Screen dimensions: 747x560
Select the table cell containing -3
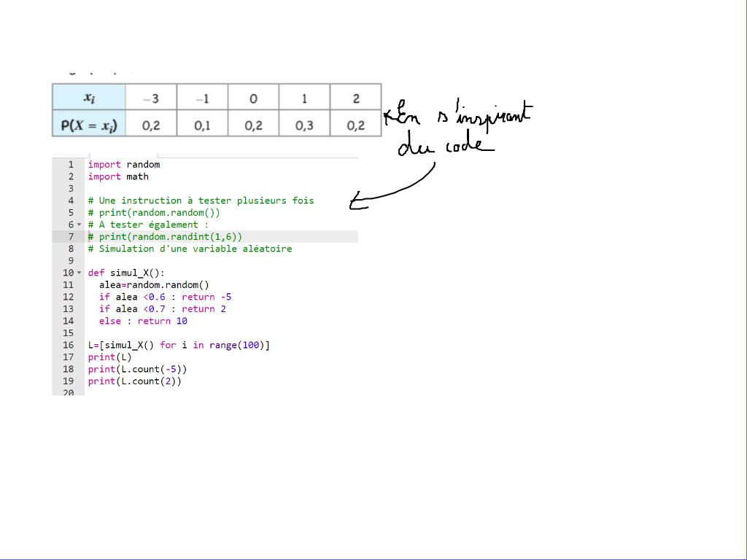pos(151,98)
